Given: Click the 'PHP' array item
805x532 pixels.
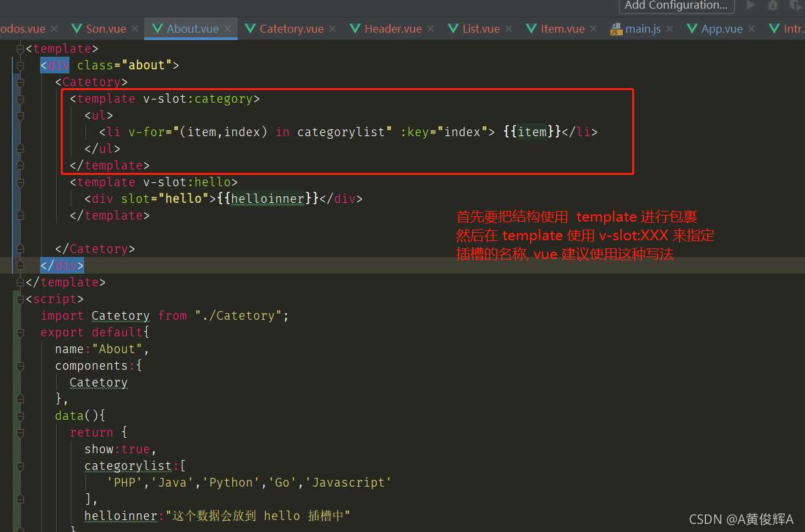Looking at the screenshot, I should pos(125,483).
